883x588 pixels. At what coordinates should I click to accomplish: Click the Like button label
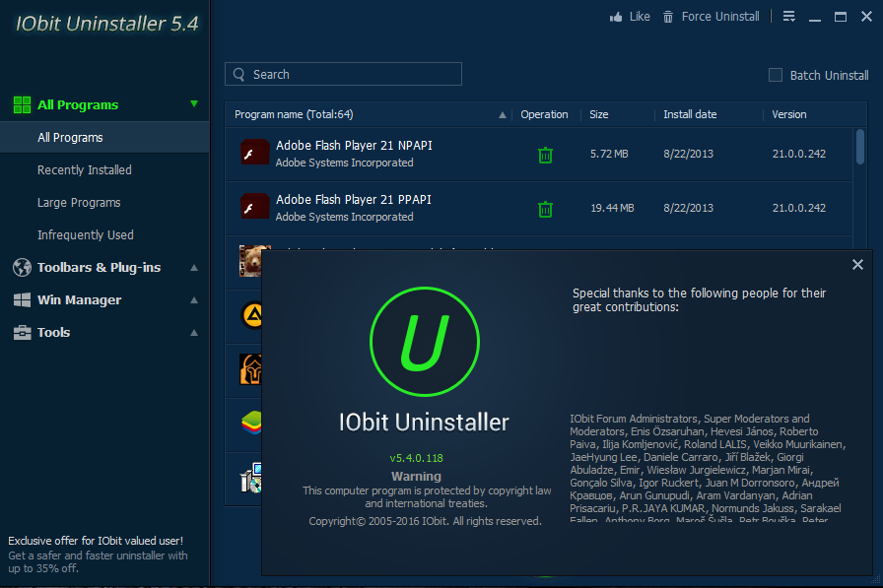point(640,17)
